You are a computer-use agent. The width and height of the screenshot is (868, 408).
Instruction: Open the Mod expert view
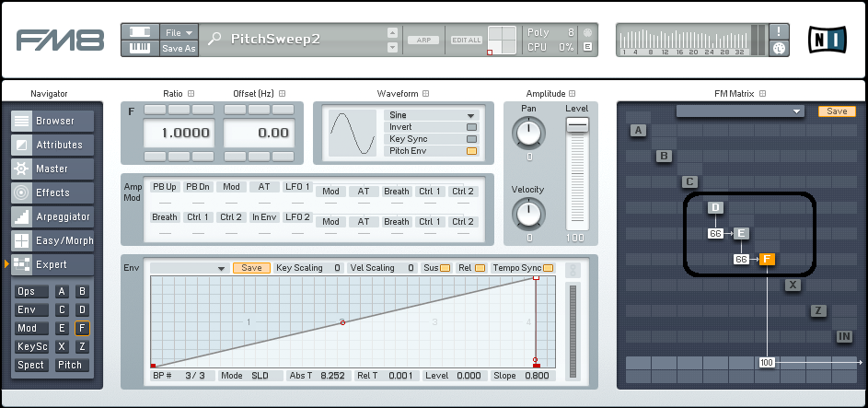tap(32, 328)
